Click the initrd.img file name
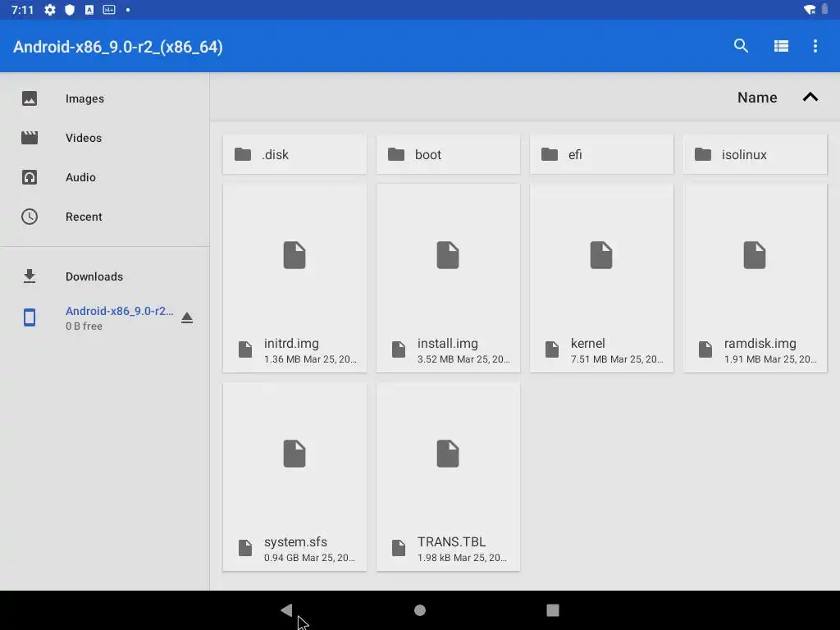840x630 pixels. click(x=291, y=344)
